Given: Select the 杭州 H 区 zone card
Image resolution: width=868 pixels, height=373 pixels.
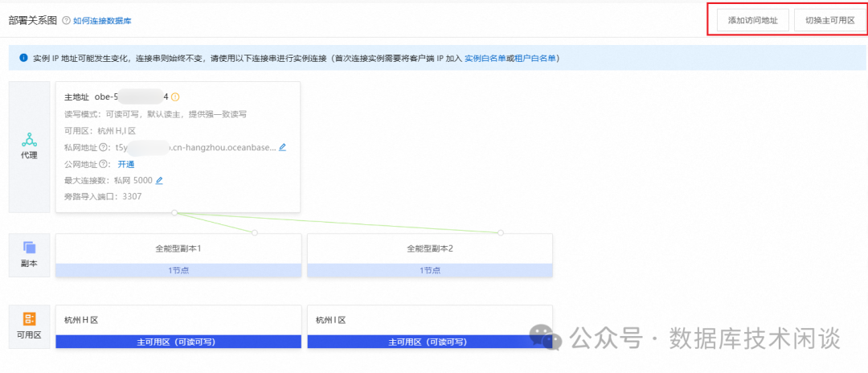Looking at the screenshot, I should pyautogui.click(x=178, y=326).
